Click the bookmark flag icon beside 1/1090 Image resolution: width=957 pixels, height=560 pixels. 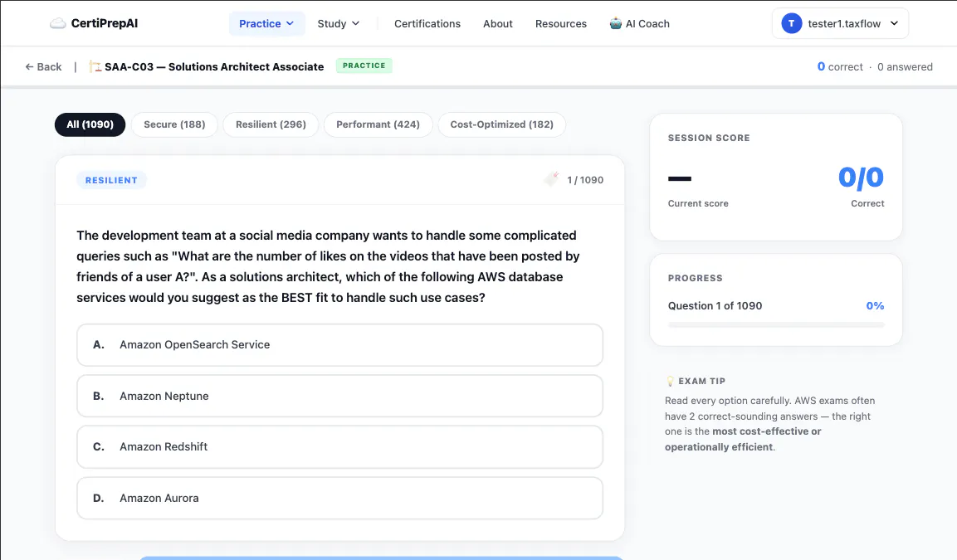click(552, 178)
